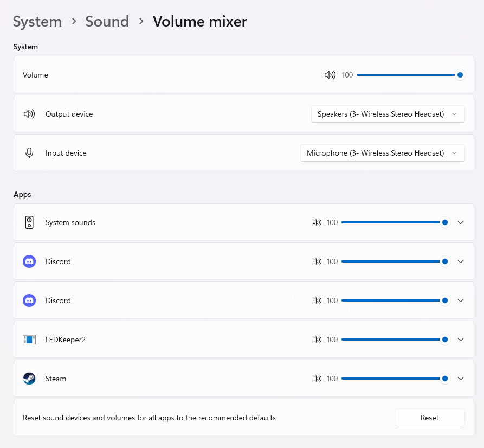Adjust the System sounds volume slider
The height and width of the screenshot is (448, 484).
396,222
